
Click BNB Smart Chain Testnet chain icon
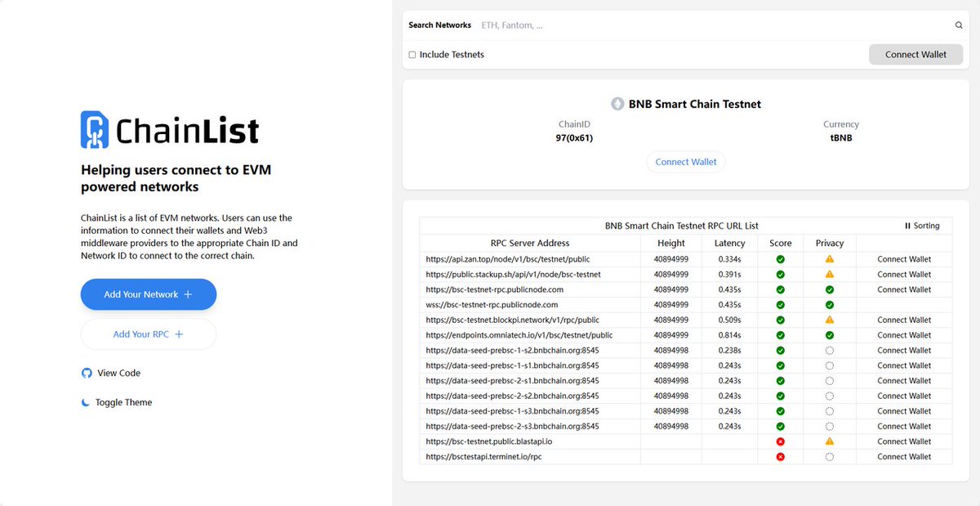pyautogui.click(x=618, y=104)
